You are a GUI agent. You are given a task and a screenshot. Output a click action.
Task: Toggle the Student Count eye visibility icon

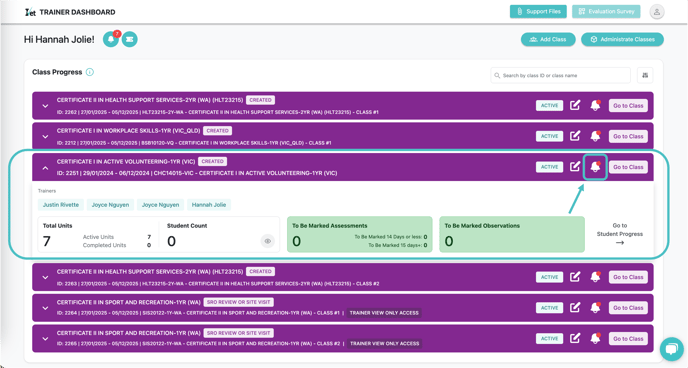[x=268, y=241]
